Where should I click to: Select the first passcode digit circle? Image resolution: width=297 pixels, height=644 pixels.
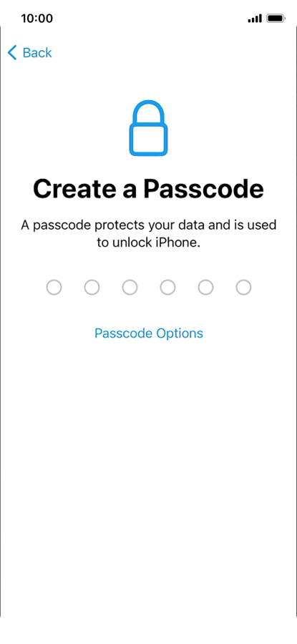(54, 288)
